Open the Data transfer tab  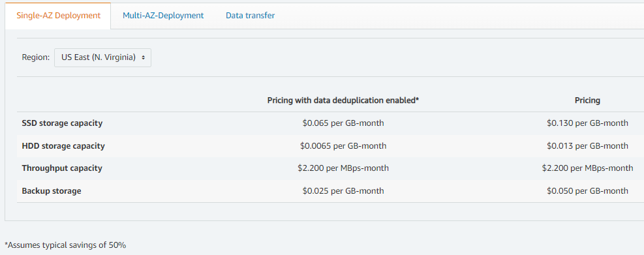(x=250, y=16)
